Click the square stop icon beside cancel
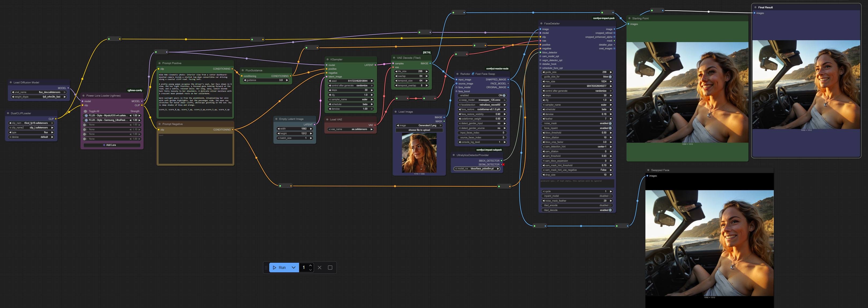Screen dimensions: 868x308 [x=330, y=268]
